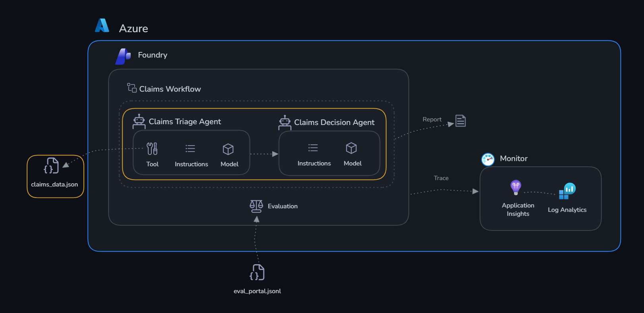Click the Triage Agent Model cube icon
This screenshot has height=313, width=644.
[x=228, y=149]
